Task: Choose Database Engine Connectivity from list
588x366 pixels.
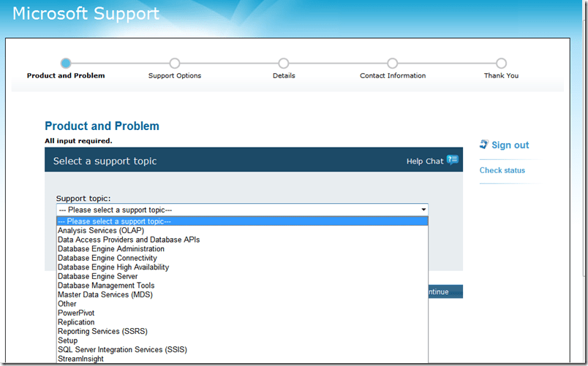Action: click(108, 258)
